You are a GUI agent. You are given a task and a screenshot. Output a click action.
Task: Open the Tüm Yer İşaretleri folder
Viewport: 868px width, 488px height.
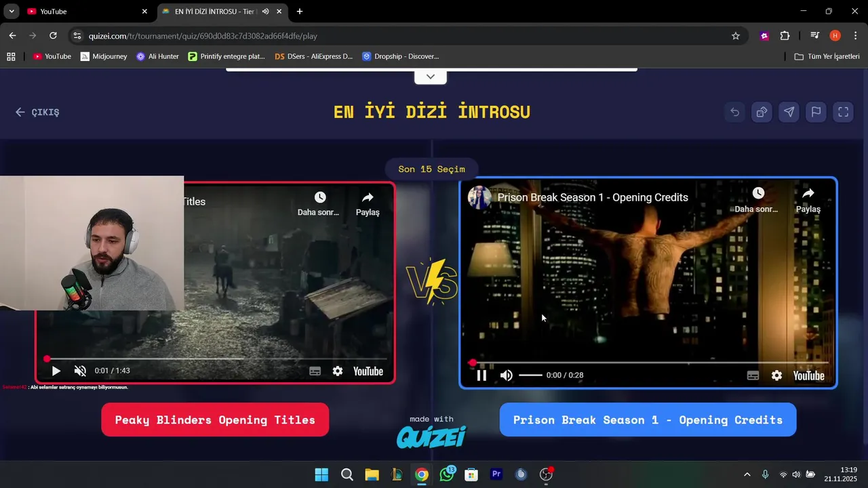point(827,56)
